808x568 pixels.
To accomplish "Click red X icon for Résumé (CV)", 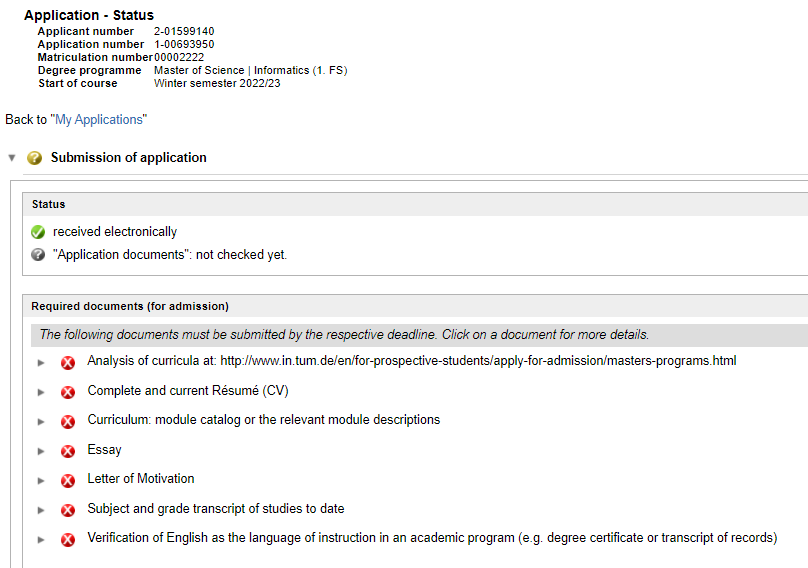I will coord(68,392).
